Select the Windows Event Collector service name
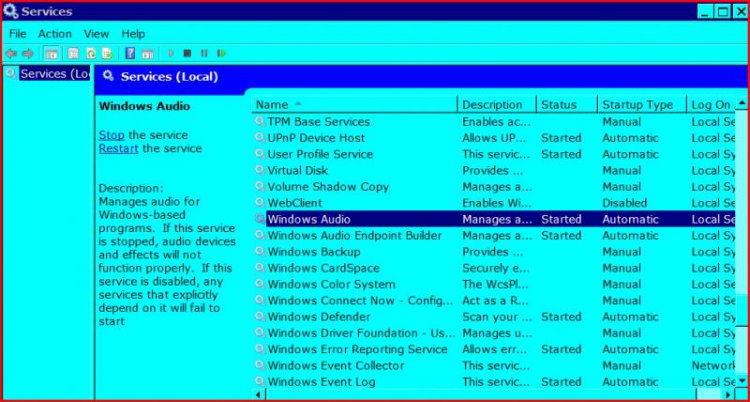 (336, 366)
